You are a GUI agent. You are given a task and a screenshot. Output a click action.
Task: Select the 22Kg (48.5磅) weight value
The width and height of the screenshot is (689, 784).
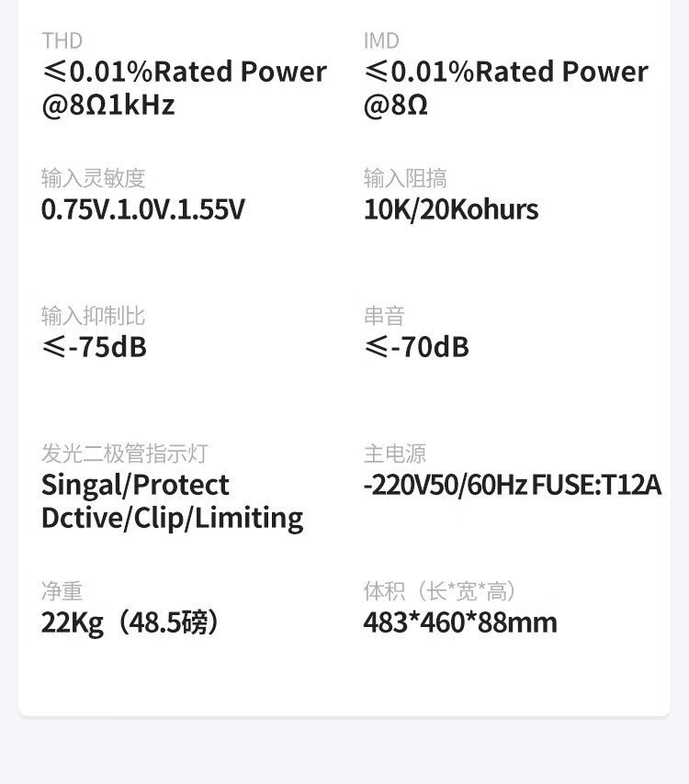coord(130,622)
